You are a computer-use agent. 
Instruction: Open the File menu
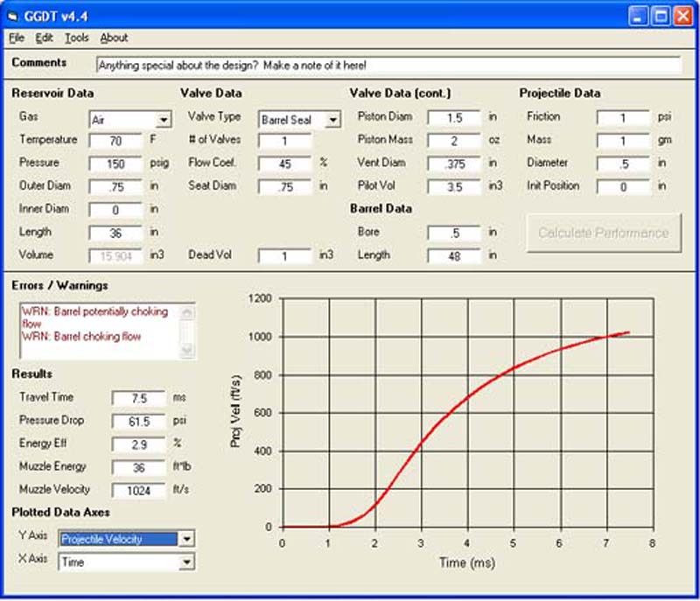coord(17,38)
